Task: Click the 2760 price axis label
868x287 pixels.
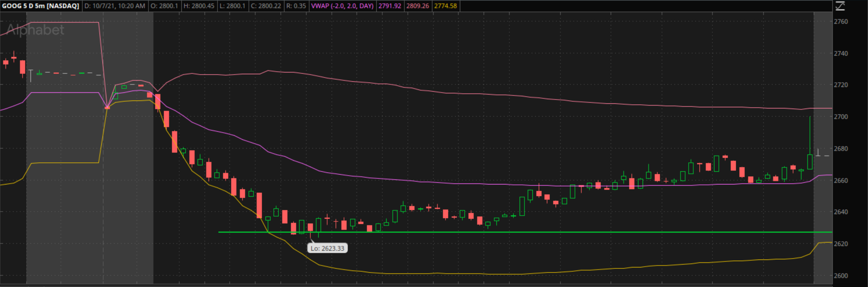Action: (x=841, y=22)
